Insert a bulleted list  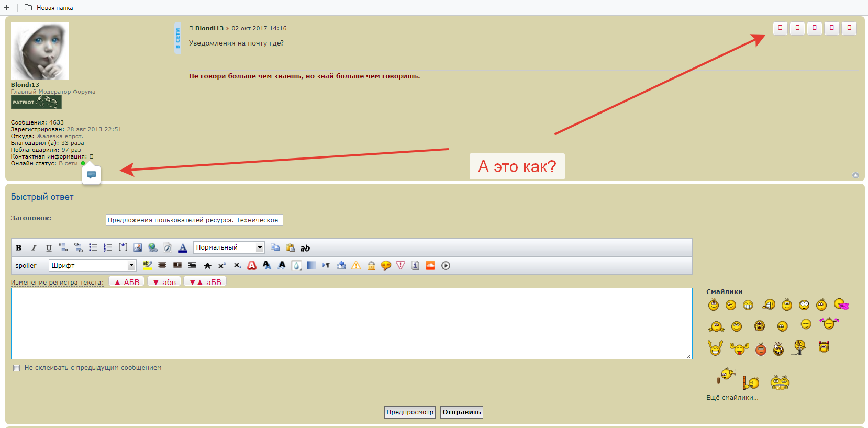coord(93,248)
